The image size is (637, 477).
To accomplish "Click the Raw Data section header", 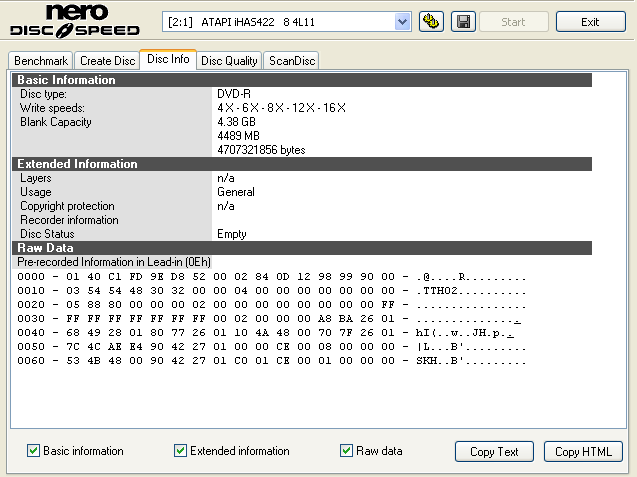I will 302,248.
